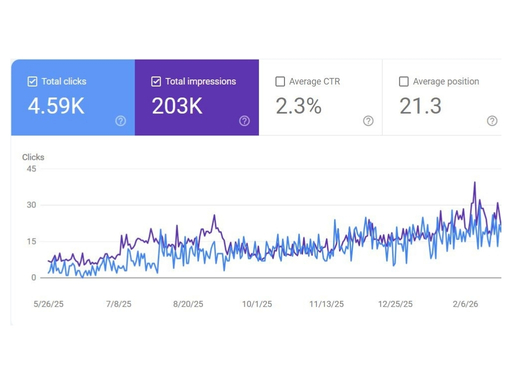Click the 2/6/26 date label

point(465,304)
